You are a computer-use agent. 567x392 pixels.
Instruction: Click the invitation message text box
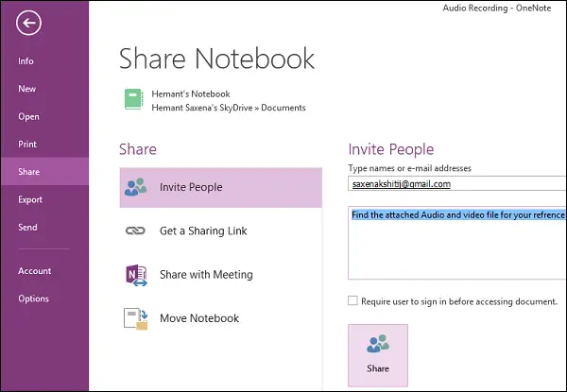457,243
